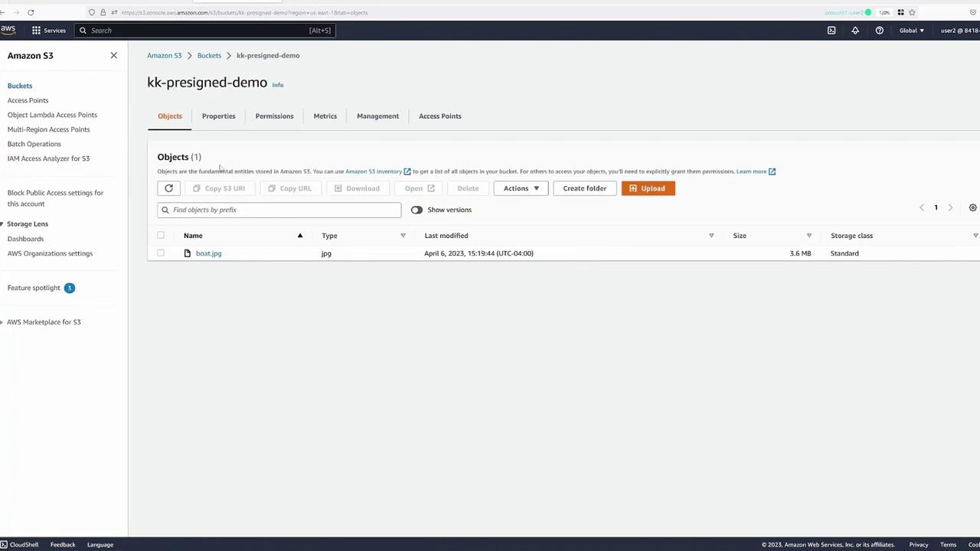Go to Buckets breadcrumb link
980x551 pixels.
(x=209, y=55)
